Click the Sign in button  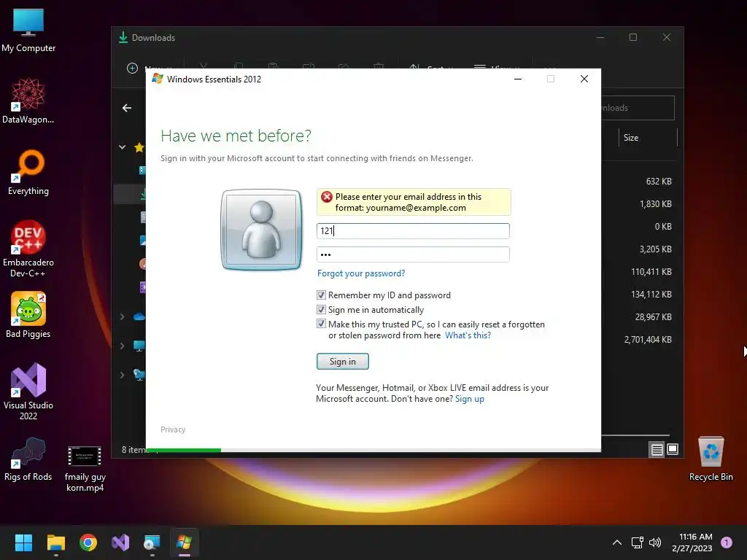343,362
